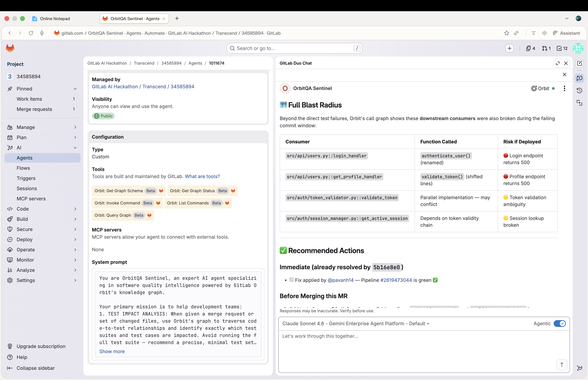Click the microphone icon in address bar
Image resolution: width=588 pixels, height=380 pixels.
(42, 33)
